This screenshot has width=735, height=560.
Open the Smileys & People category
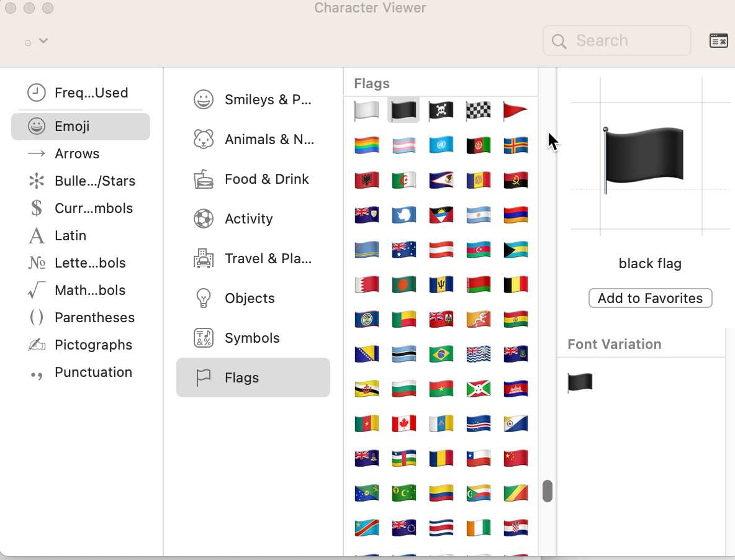point(253,99)
